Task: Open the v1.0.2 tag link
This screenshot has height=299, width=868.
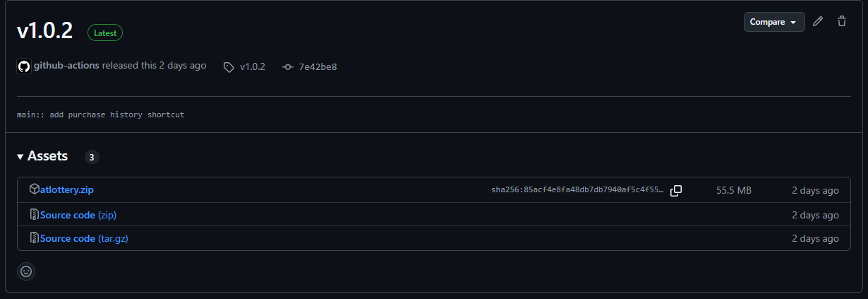Action: (253, 67)
